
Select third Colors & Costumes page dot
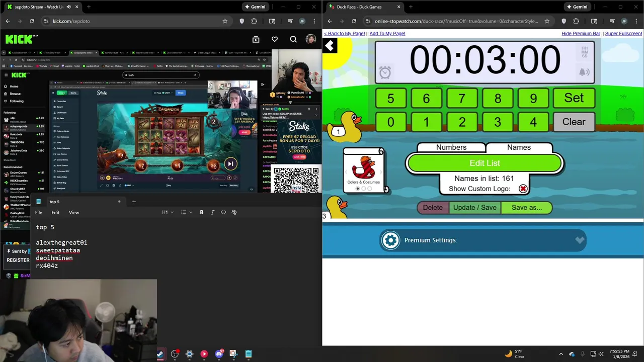[x=370, y=189]
